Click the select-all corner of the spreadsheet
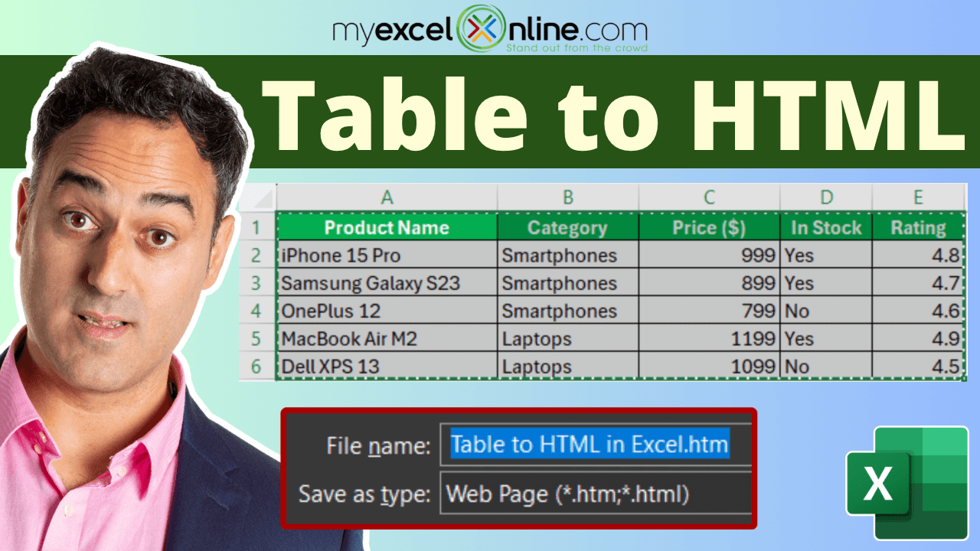 (x=257, y=197)
